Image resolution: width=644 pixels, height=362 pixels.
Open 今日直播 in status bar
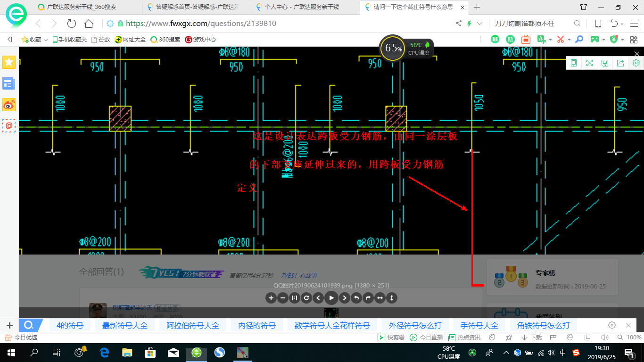[426, 337]
